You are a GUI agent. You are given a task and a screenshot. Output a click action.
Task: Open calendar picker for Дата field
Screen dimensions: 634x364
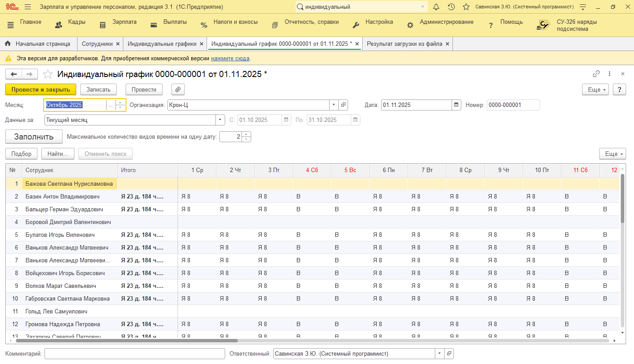(x=456, y=105)
